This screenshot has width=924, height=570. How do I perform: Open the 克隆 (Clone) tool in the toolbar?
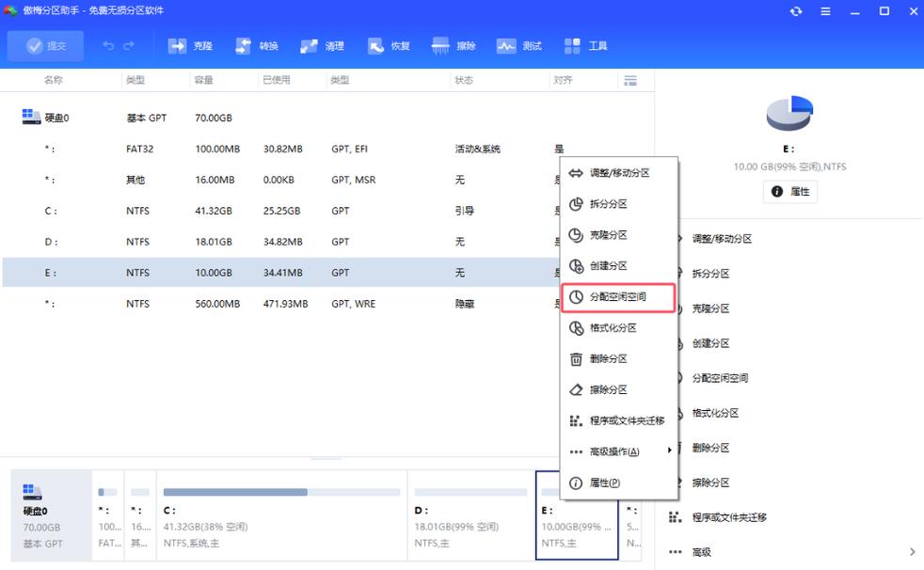[191, 44]
